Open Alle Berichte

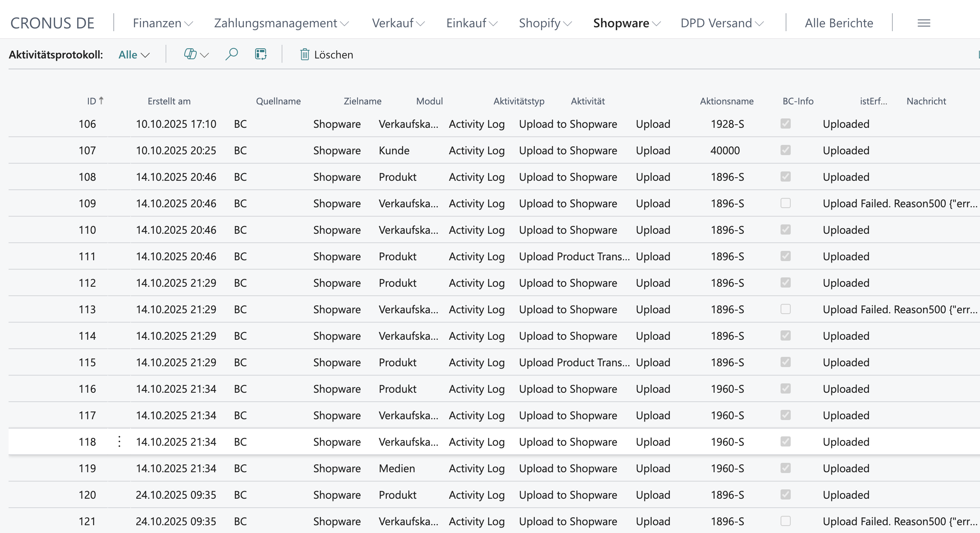839,23
